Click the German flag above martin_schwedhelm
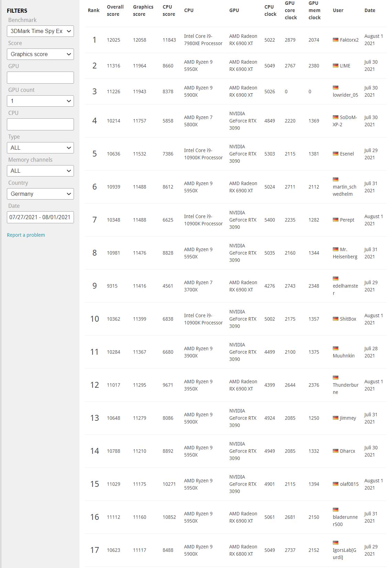 click(336, 179)
